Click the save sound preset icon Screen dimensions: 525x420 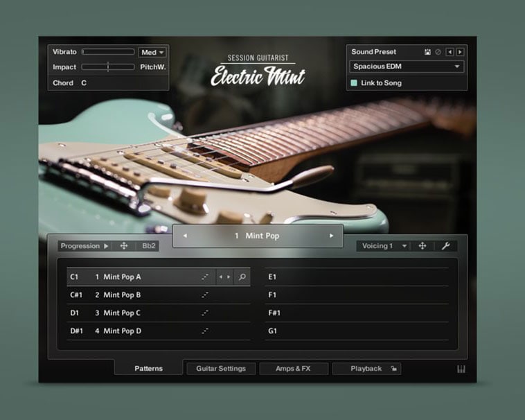click(428, 52)
